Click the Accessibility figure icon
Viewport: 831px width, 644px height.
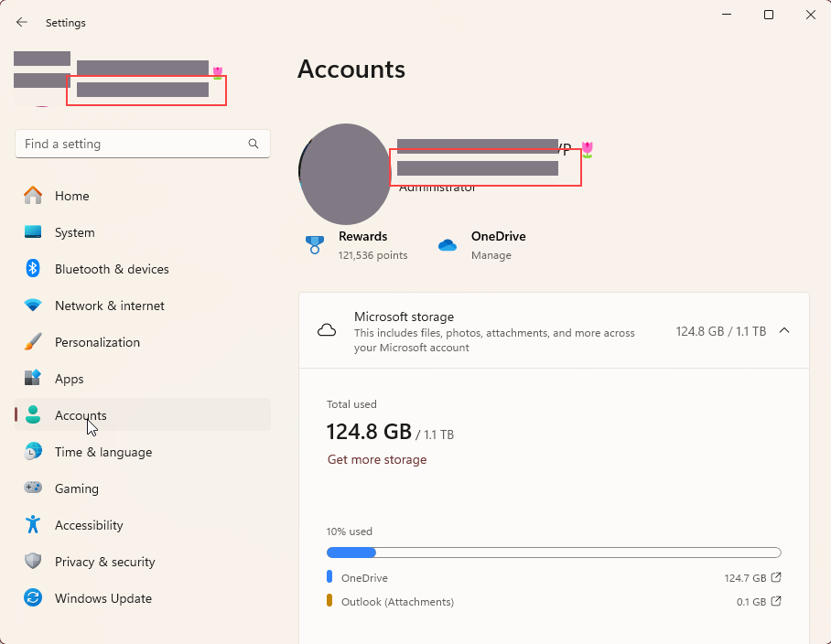[33, 524]
